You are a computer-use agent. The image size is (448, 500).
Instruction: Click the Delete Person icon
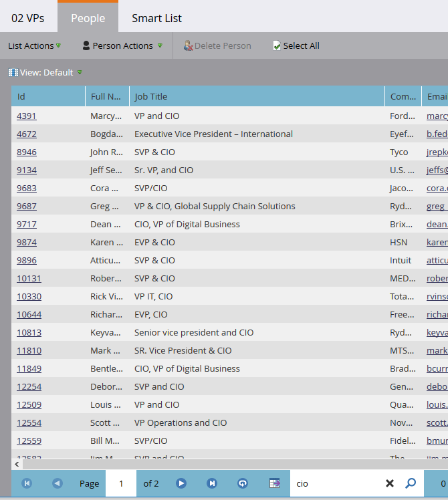click(189, 45)
